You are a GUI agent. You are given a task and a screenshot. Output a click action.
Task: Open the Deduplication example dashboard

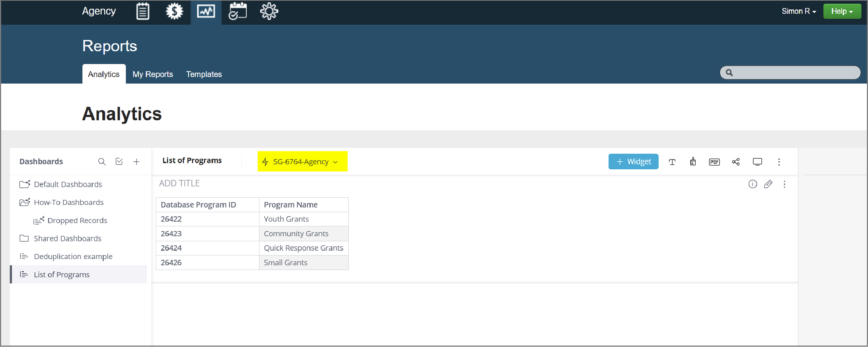point(73,257)
